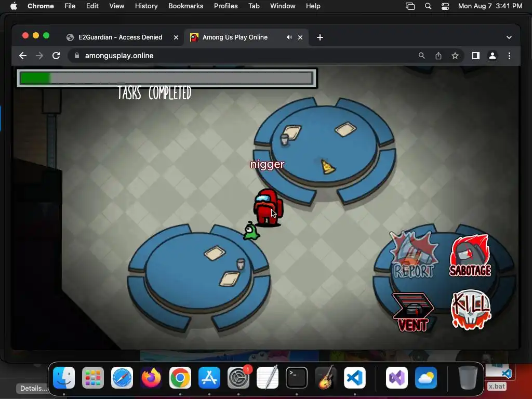This screenshot has height=399, width=532.
Task: Open Control Center from the menu bar
Action: pos(445,6)
